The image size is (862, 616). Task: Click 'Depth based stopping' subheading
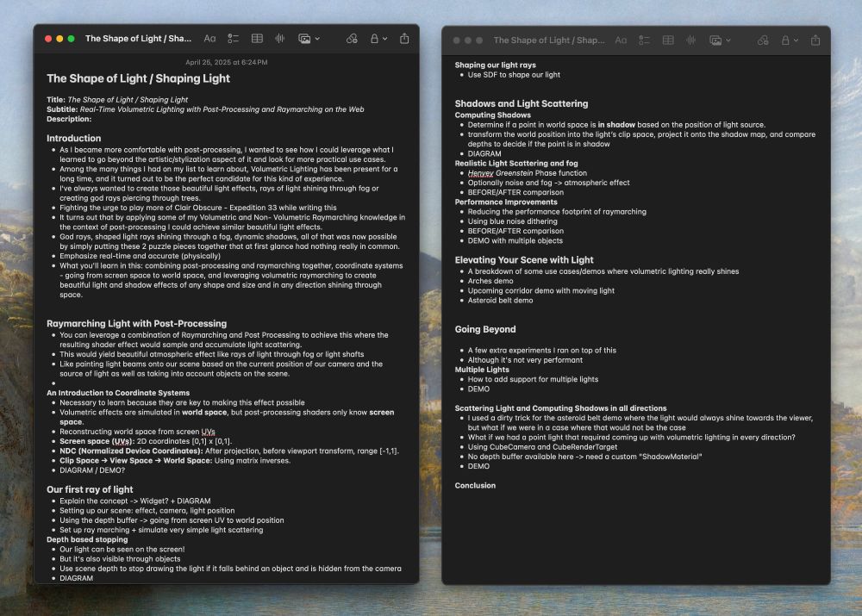tap(87, 539)
